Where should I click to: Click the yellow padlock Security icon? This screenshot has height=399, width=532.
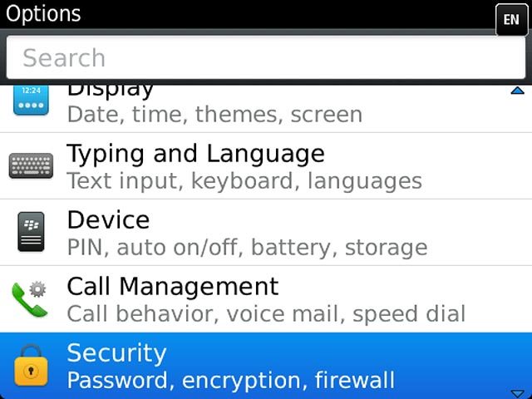click(31, 366)
